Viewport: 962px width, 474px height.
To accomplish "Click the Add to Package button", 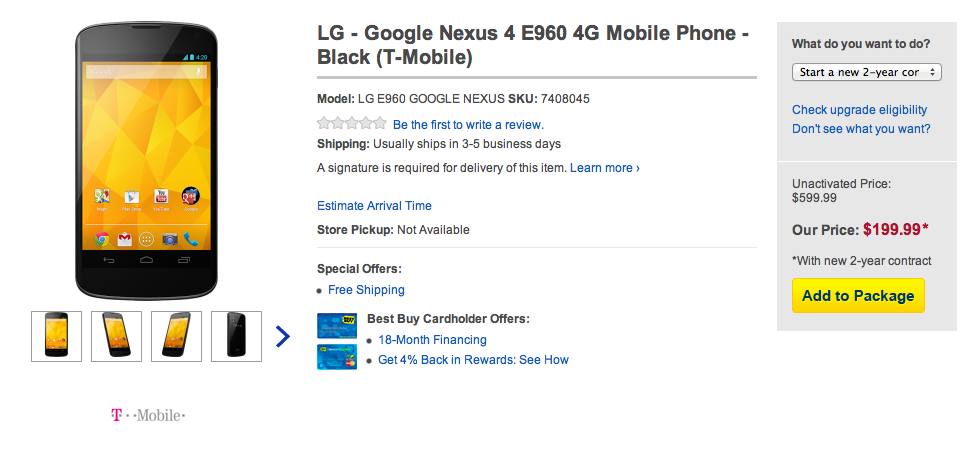I will coord(858,296).
